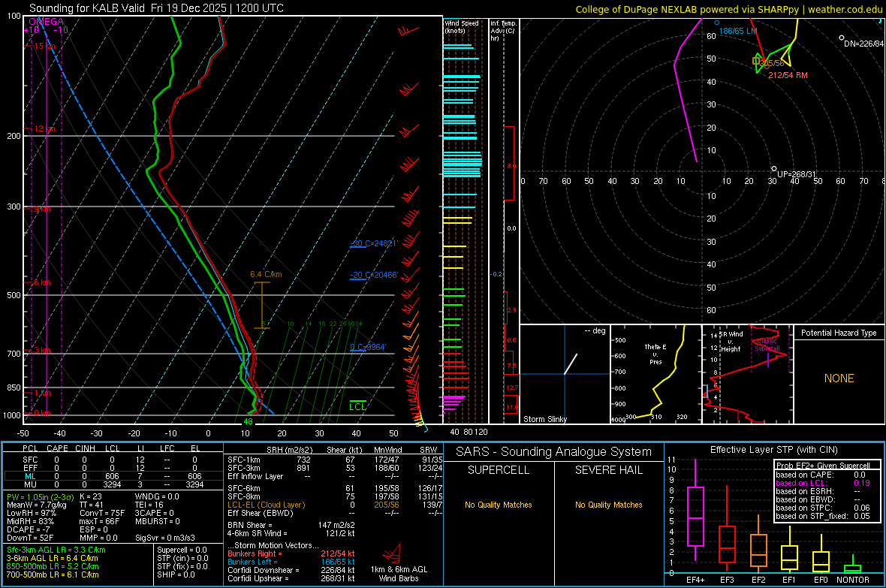This screenshot has width=886, height=588.
Task: Select the sounding title for KALB
Action: 156,8
